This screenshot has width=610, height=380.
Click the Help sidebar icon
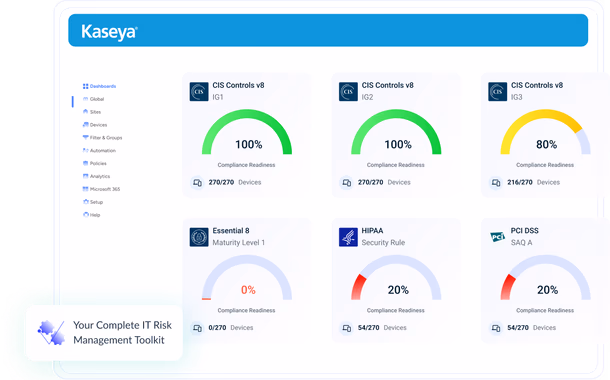point(86,214)
